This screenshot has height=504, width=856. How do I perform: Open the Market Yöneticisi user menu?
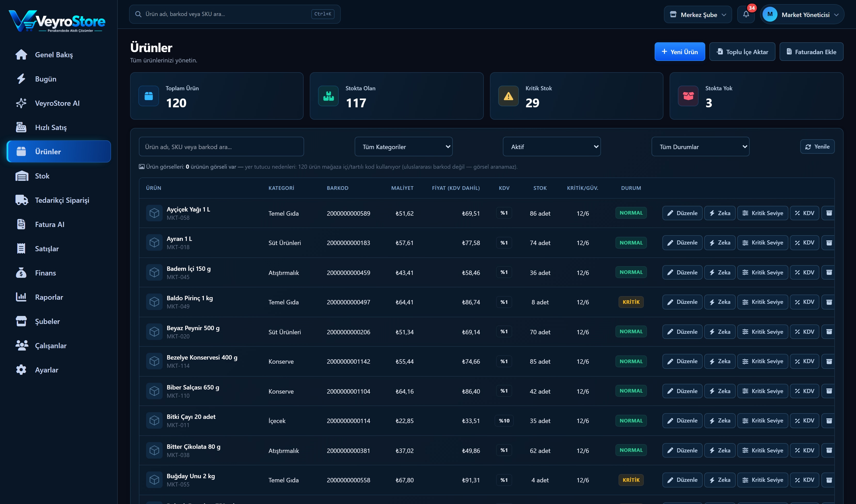point(802,14)
